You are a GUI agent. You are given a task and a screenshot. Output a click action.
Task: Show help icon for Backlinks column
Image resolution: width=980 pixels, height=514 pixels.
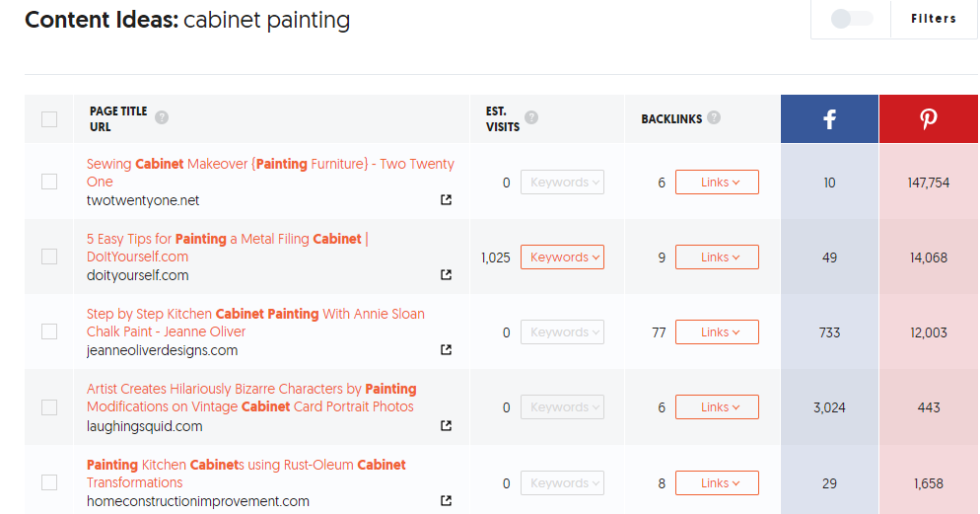pos(714,118)
